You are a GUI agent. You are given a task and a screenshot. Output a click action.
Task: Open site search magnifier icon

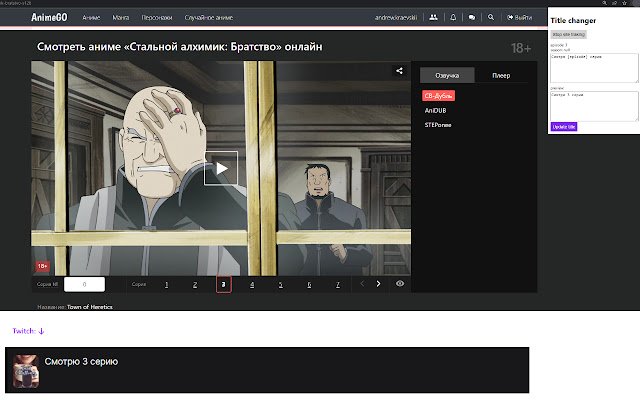pos(491,18)
